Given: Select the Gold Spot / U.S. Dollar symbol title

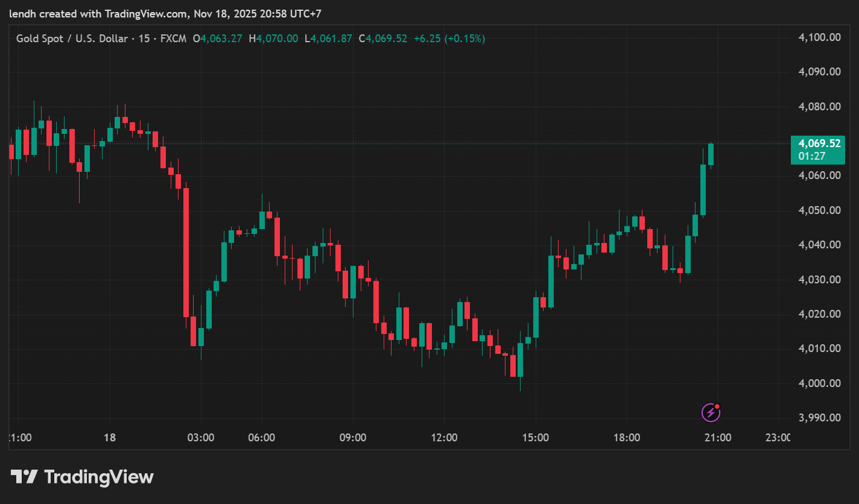Looking at the screenshot, I should click(72, 39).
